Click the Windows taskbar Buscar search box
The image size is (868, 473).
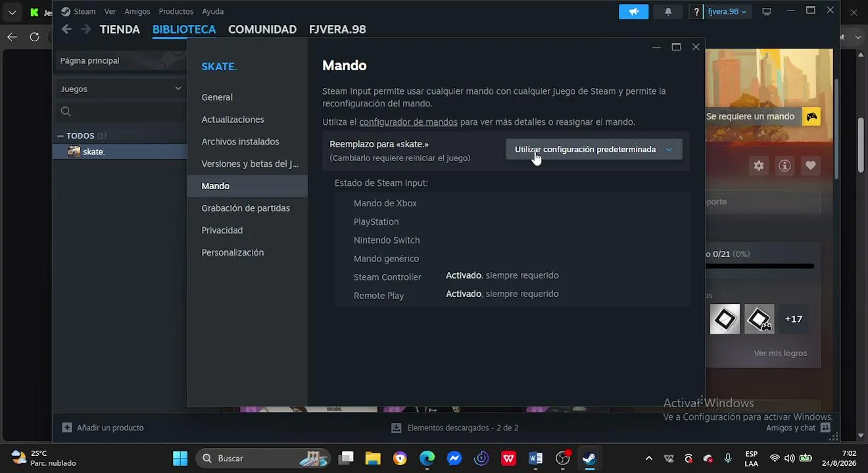coord(262,459)
